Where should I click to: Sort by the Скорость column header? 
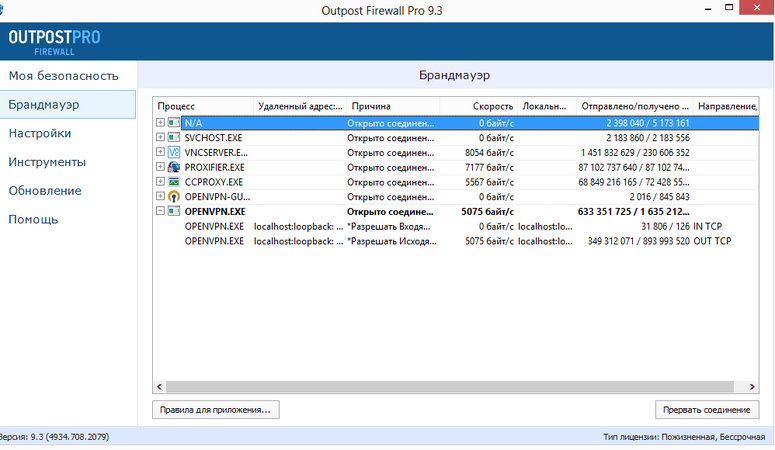click(x=493, y=106)
